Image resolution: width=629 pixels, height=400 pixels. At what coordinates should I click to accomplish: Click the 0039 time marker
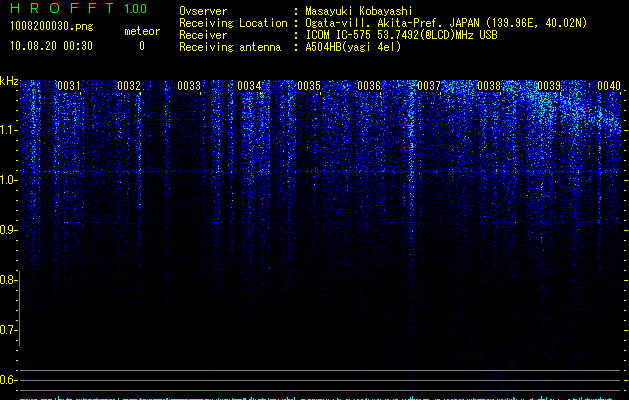pos(549,86)
